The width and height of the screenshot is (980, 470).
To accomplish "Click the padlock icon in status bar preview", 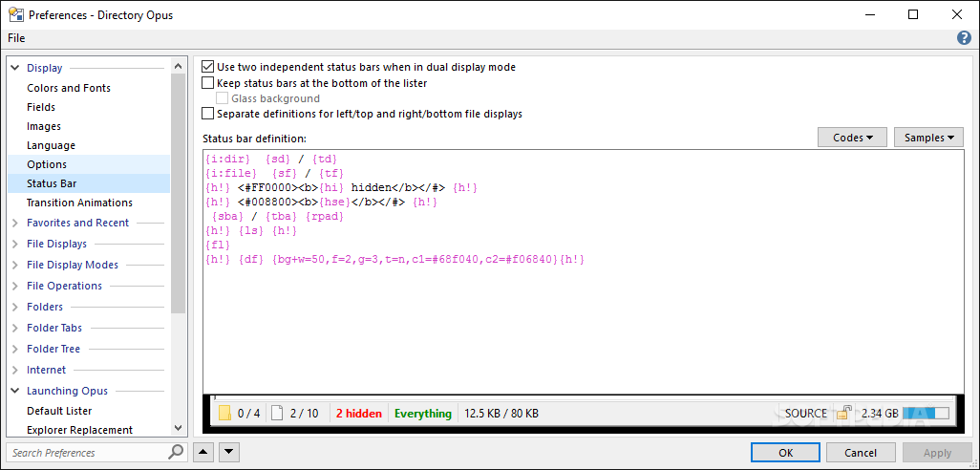I will click(x=844, y=413).
